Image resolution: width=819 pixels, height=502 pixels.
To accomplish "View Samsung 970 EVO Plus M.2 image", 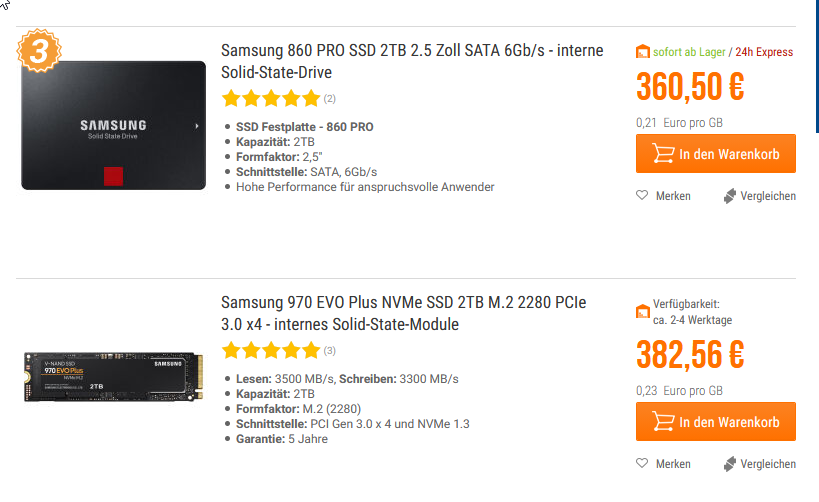I will [x=113, y=377].
